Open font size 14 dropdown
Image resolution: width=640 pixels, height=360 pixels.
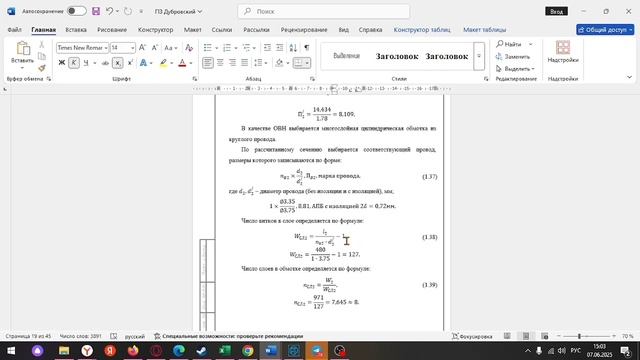[x=132, y=48]
